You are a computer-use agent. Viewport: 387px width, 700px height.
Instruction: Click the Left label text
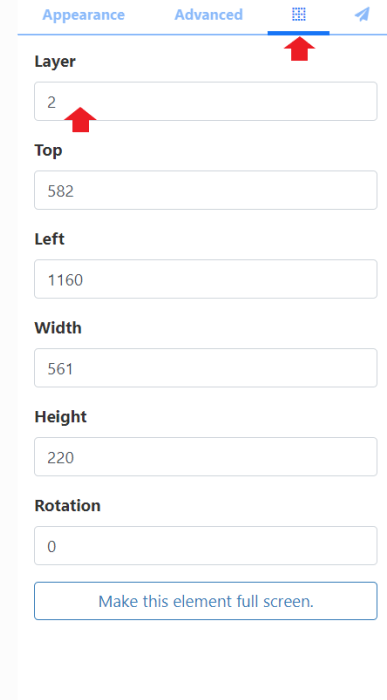click(x=50, y=239)
